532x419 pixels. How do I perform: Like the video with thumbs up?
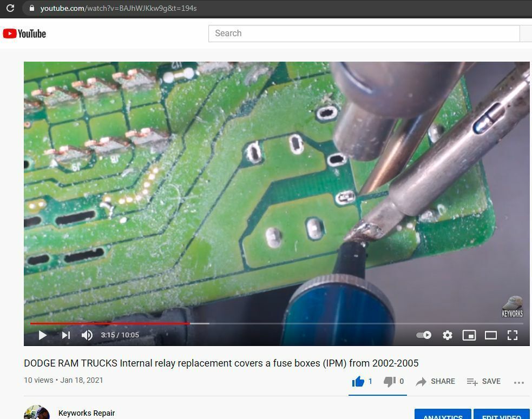pos(358,382)
